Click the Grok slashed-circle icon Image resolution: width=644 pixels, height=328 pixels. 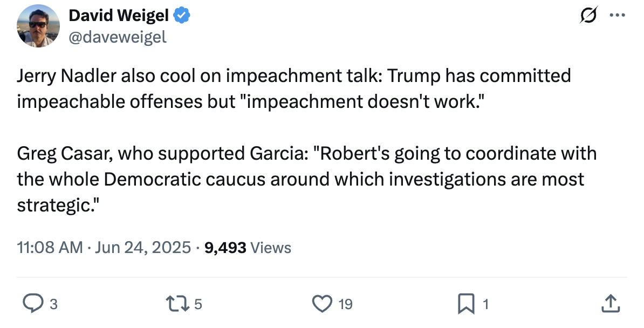click(588, 16)
